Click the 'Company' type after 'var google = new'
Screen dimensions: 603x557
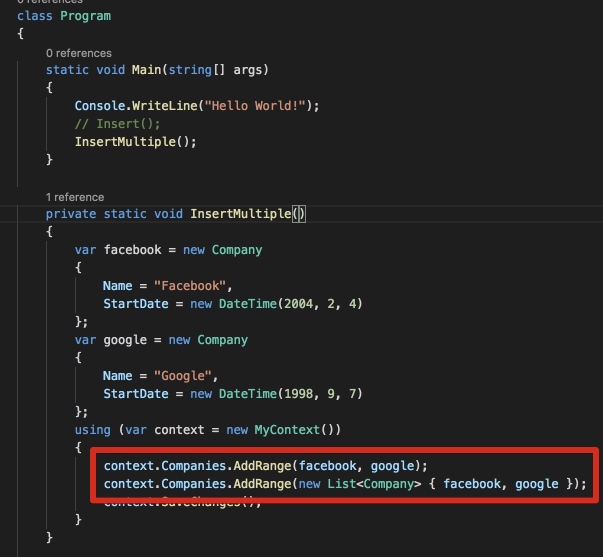coord(223,340)
